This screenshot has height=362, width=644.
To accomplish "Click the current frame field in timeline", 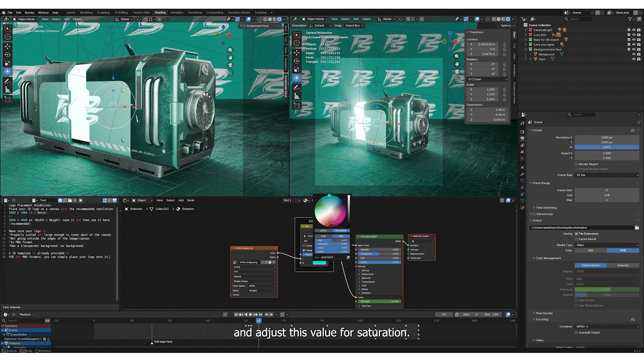I will 444,314.
